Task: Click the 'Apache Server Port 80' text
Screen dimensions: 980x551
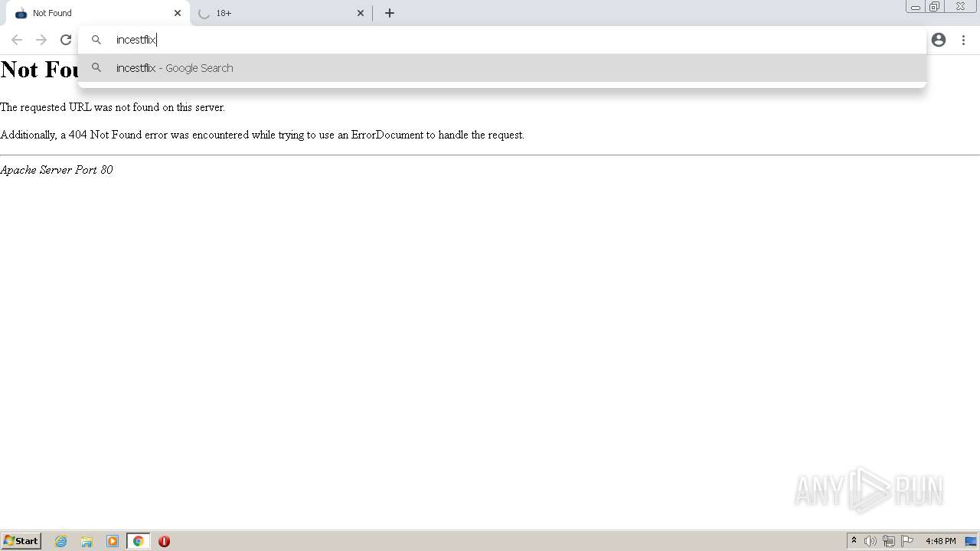Action: 57,170
